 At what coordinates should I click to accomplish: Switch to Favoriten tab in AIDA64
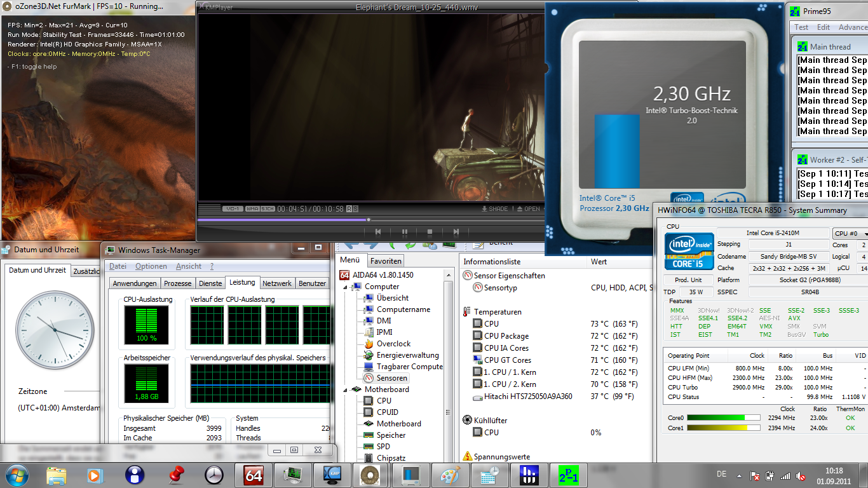(x=386, y=261)
